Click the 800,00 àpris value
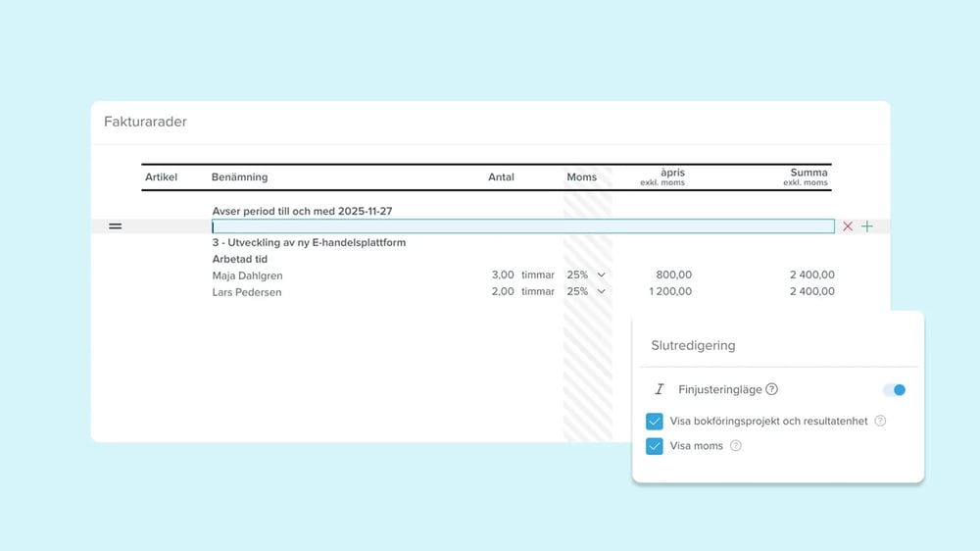Screen dimensions: 980x551 pyautogui.click(x=672, y=275)
